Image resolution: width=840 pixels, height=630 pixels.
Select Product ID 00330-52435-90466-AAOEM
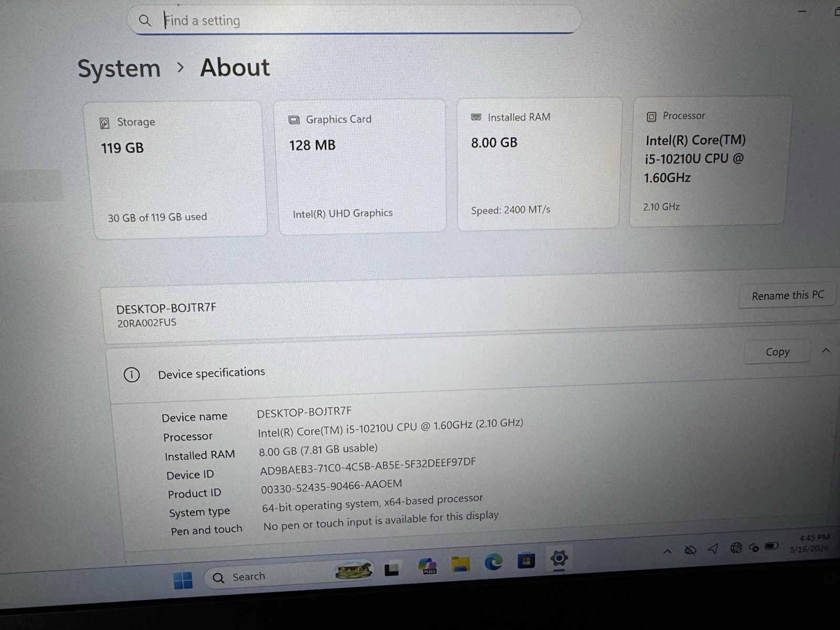332,486
